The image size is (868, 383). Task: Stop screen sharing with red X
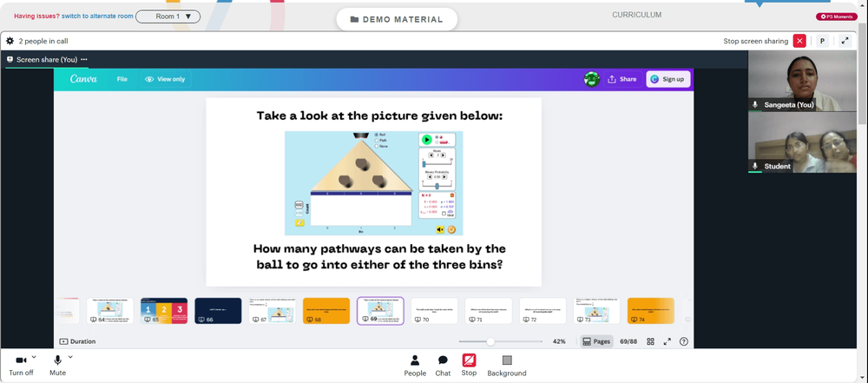(x=799, y=41)
